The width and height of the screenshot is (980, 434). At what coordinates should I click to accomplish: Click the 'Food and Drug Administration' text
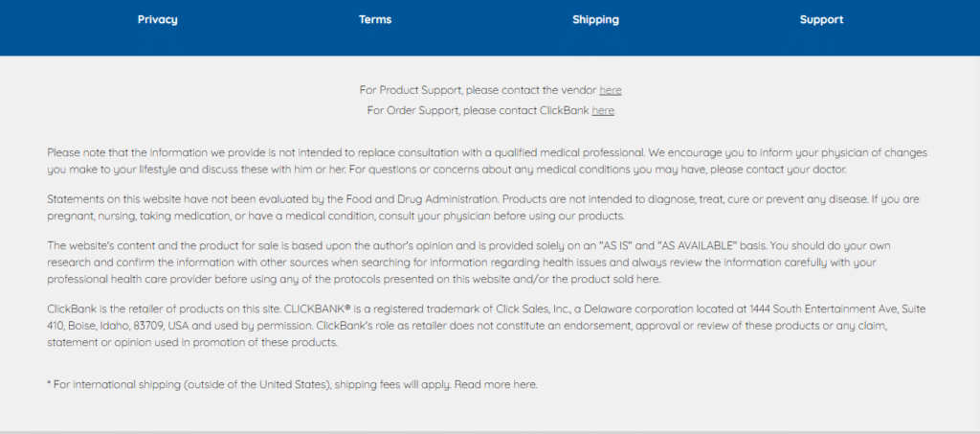coord(429,198)
